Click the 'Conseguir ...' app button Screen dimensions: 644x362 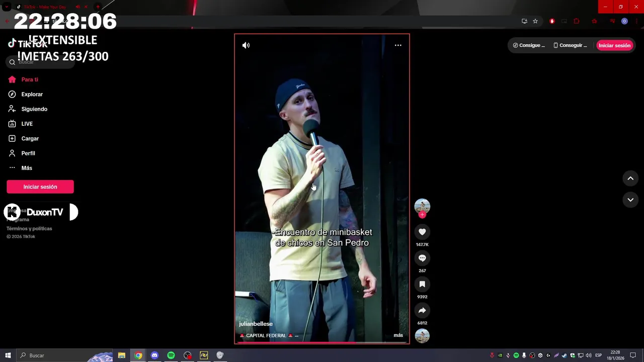click(570, 45)
